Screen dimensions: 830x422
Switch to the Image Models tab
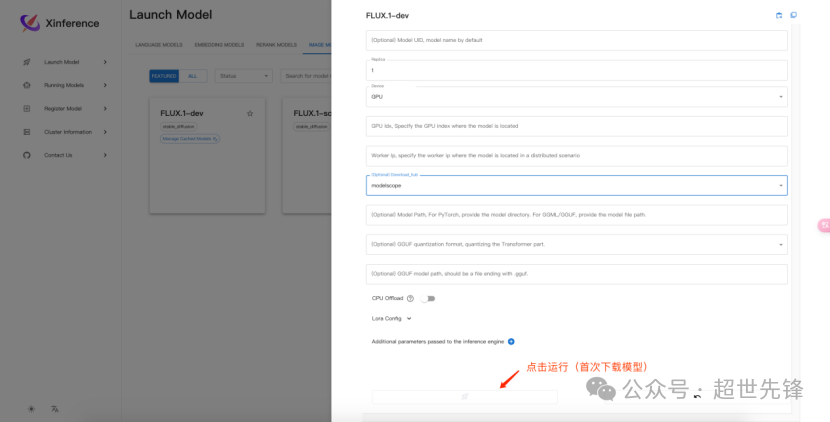coord(320,45)
